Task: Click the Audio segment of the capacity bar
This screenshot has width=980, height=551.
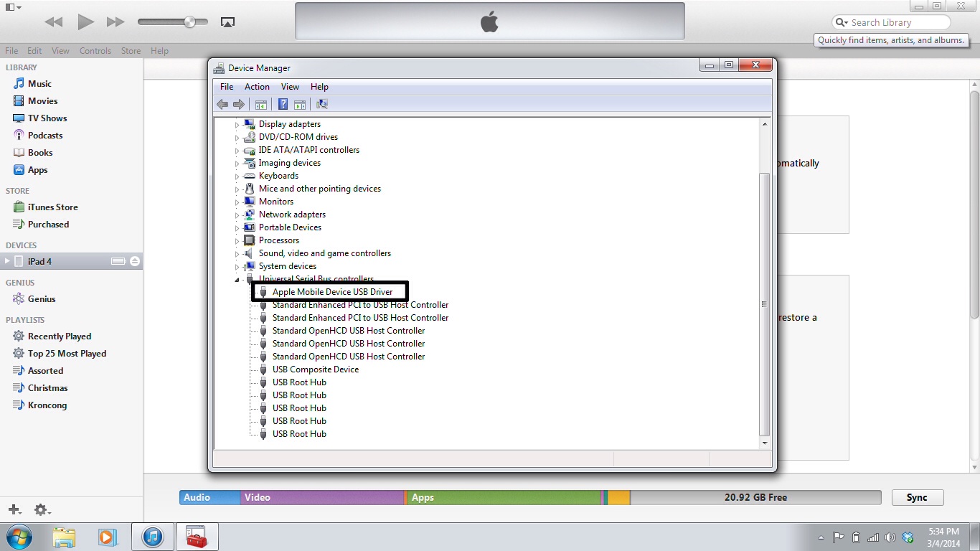Action: (x=209, y=497)
